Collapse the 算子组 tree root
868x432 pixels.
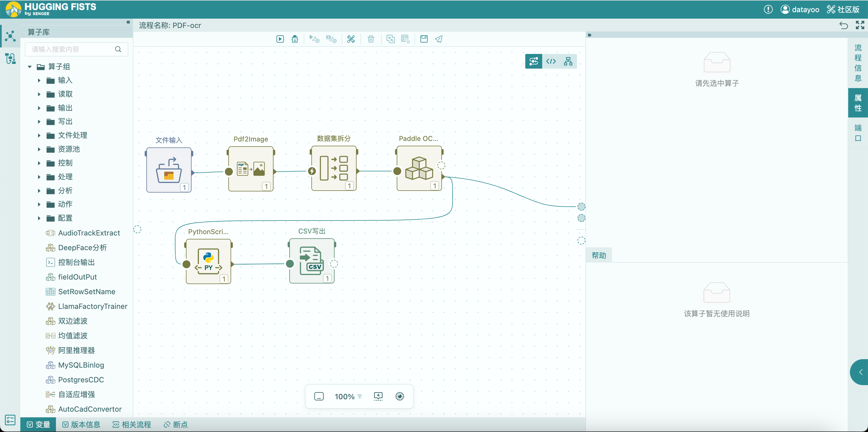pyautogui.click(x=30, y=67)
